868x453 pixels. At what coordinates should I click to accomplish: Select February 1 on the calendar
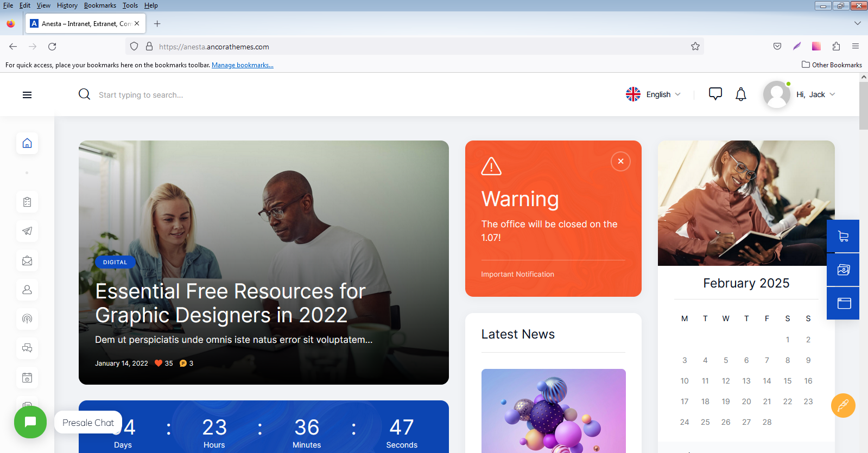tap(788, 340)
